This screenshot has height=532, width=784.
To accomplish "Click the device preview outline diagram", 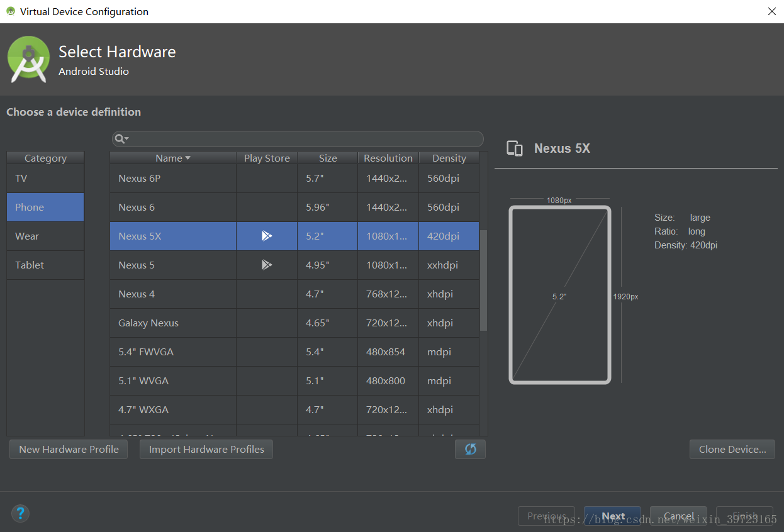I will point(559,295).
